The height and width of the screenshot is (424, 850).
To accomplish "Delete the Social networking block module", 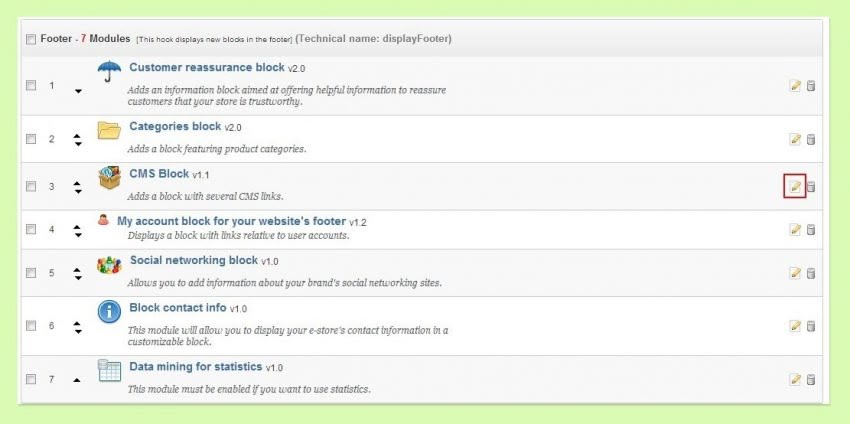I will coord(810,273).
